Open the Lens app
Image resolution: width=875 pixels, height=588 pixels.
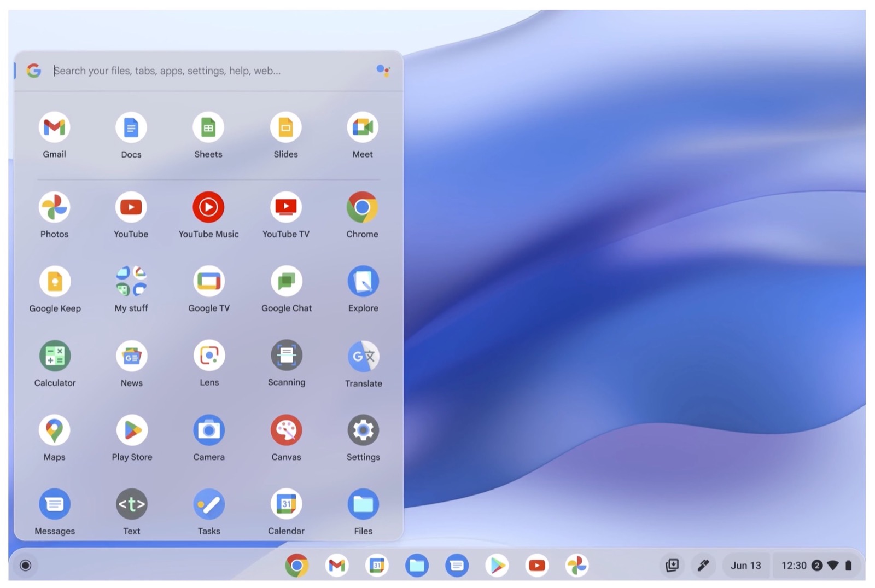click(209, 356)
